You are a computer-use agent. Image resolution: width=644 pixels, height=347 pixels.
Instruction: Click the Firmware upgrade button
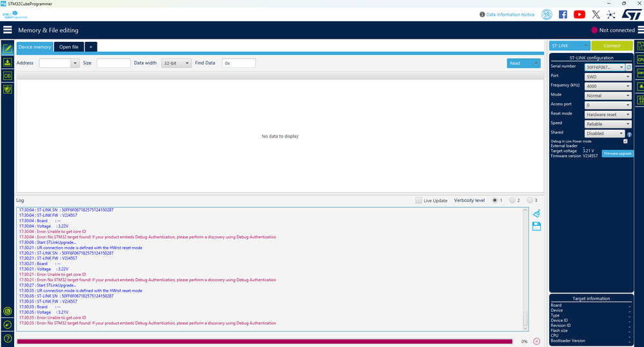(x=618, y=154)
